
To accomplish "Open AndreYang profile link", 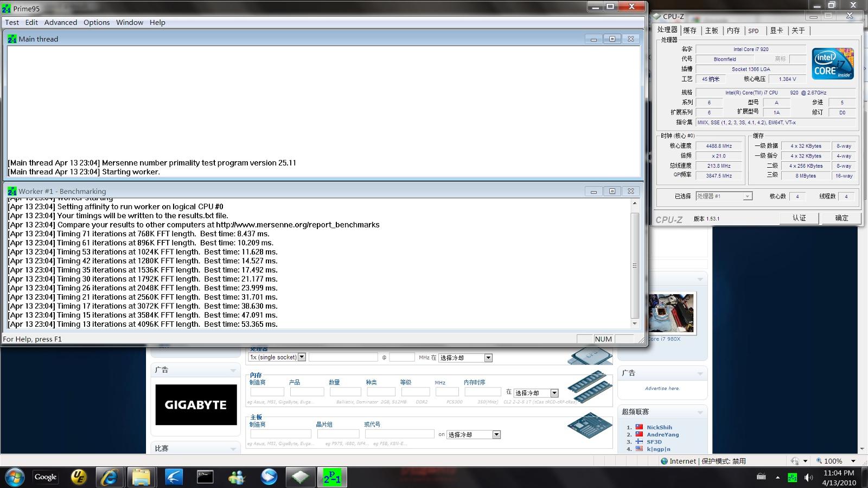I will (x=662, y=434).
